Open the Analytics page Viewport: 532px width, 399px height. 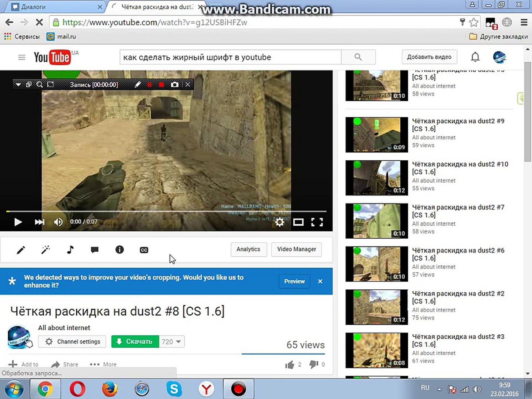tap(248, 249)
